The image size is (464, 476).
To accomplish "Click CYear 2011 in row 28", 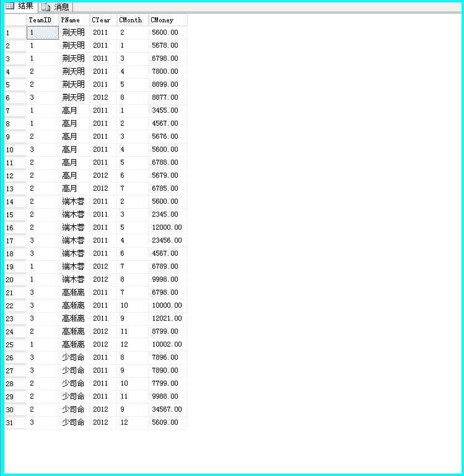I will [100, 383].
